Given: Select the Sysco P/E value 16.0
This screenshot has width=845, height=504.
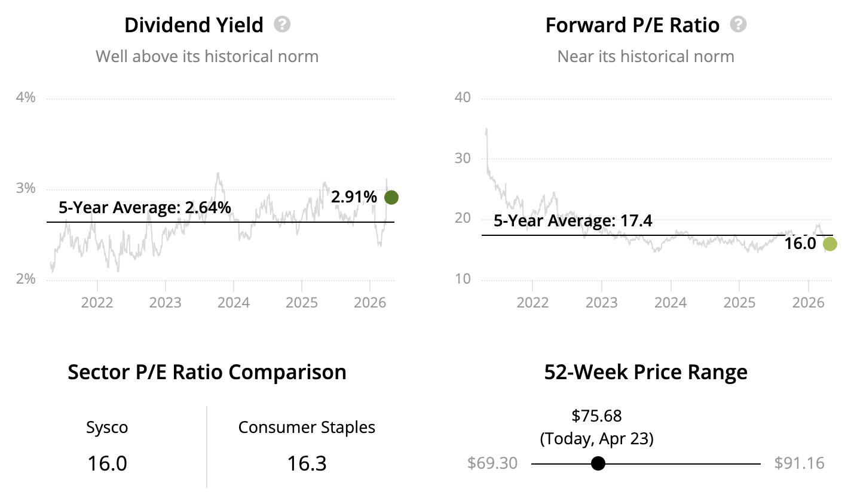Looking at the screenshot, I should click(x=108, y=463).
